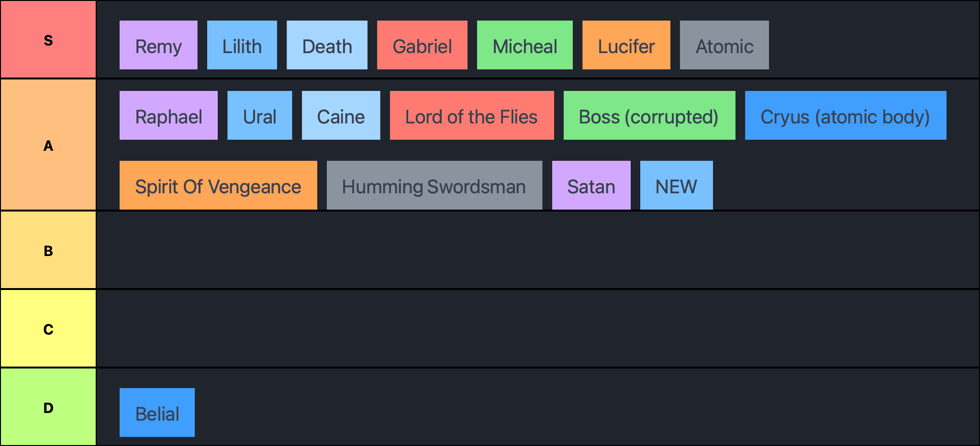The height and width of the screenshot is (446, 980).
Task: Select the Boss (corrupted) tile
Action: [x=649, y=116]
